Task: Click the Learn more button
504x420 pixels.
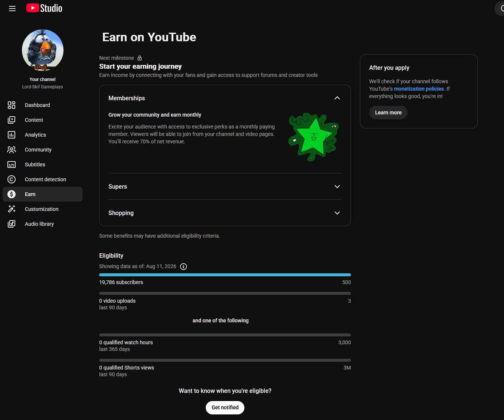Action: coord(388,113)
